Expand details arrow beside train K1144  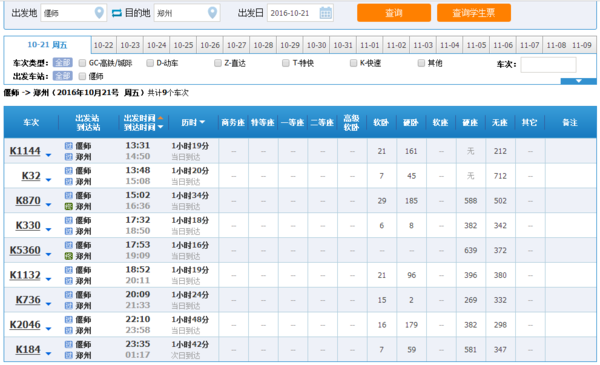pos(48,155)
